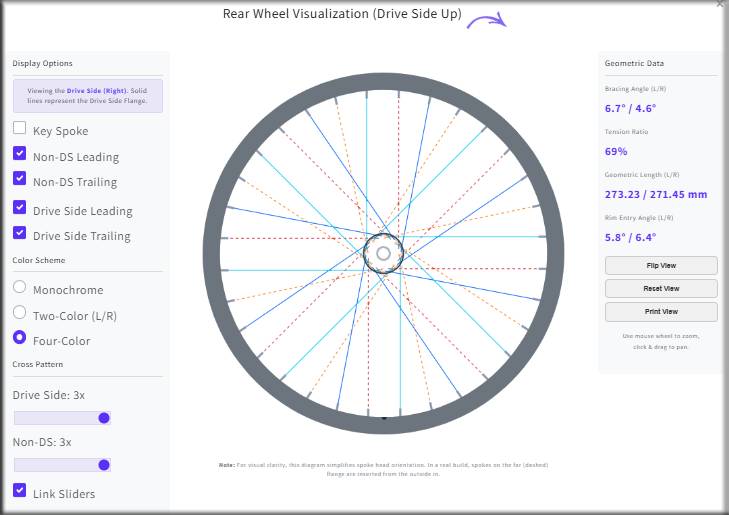Click the Reset View button
Image resolution: width=729 pixels, height=515 pixels.
pyautogui.click(x=661, y=288)
